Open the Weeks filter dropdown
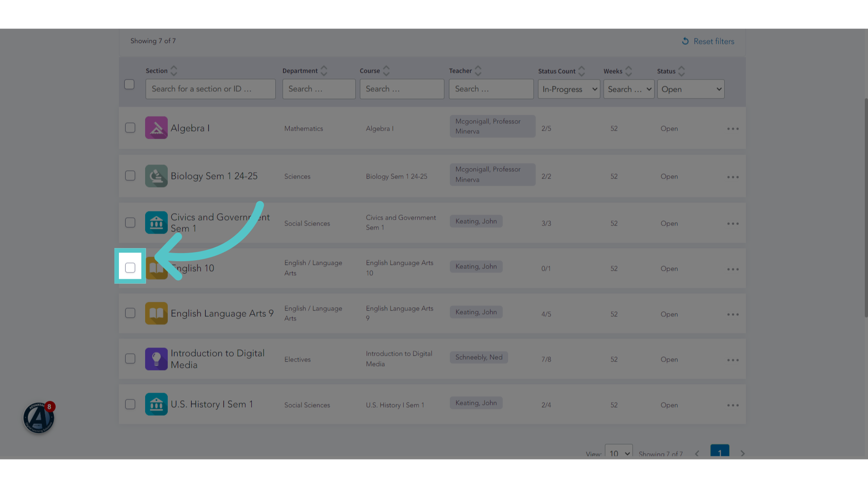 [629, 89]
